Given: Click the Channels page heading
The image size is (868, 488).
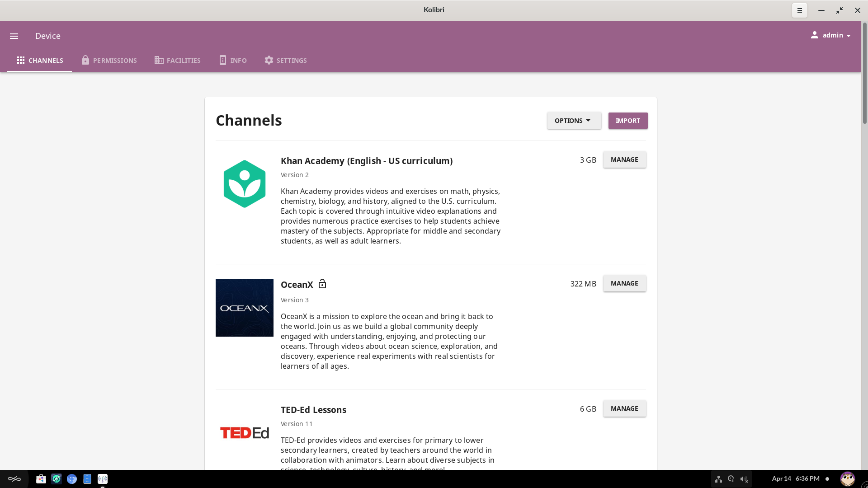Looking at the screenshot, I should pyautogui.click(x=249, y=121).
